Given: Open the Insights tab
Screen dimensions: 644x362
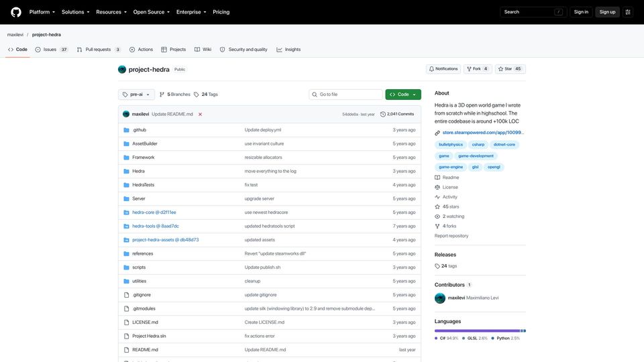Looking at the screenshot, I should point(288,49).
